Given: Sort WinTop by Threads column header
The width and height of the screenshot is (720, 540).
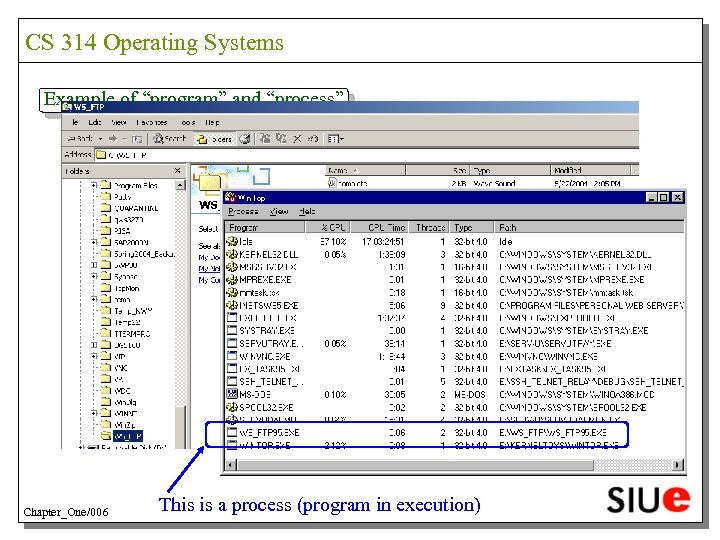Looking at the screenshot, I should click(429, 227).
